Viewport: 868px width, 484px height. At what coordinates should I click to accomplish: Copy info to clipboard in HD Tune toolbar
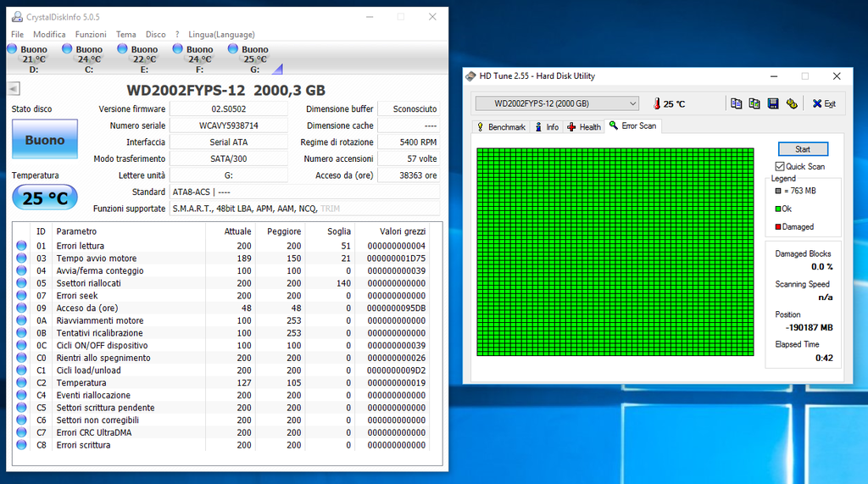pos(736,103)
